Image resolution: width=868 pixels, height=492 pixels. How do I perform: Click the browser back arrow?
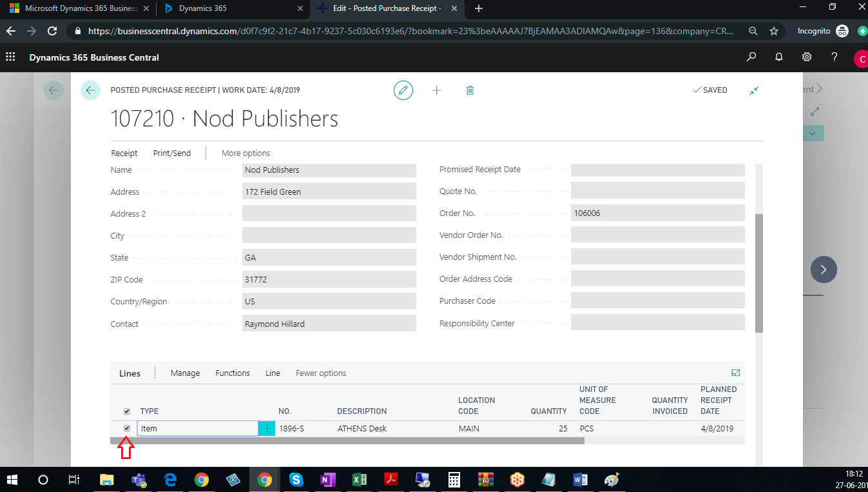click(11, 31)
